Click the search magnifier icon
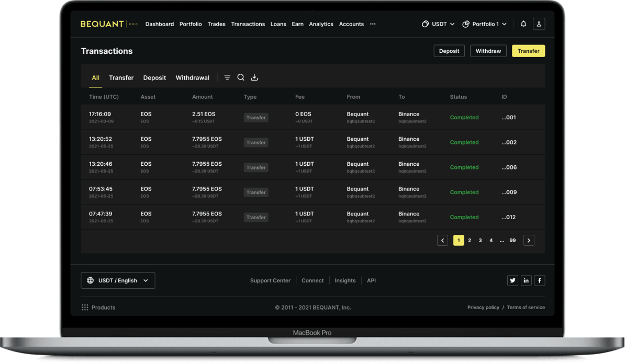This screenshot has height=364, width=625. pyautogui.click(x=241, y=77)
